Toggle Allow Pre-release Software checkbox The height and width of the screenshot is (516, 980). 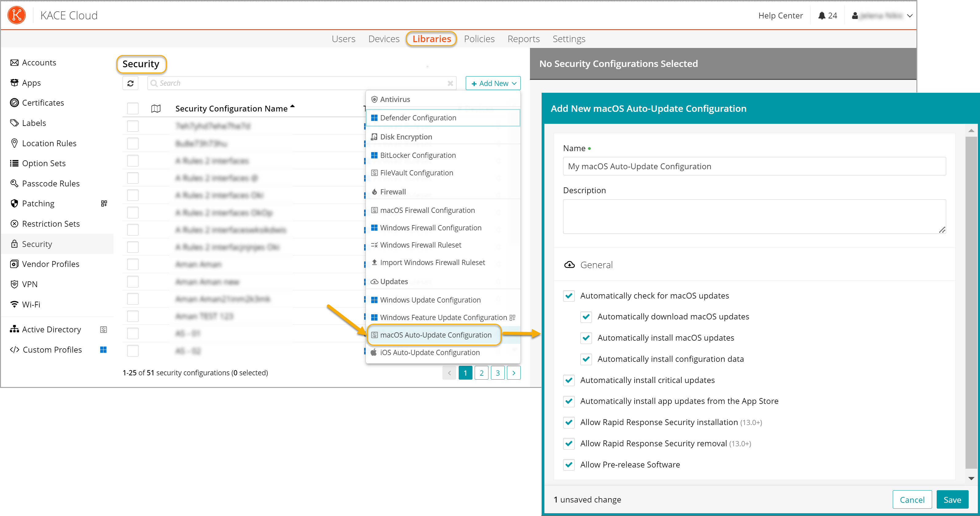coord(569,465)
